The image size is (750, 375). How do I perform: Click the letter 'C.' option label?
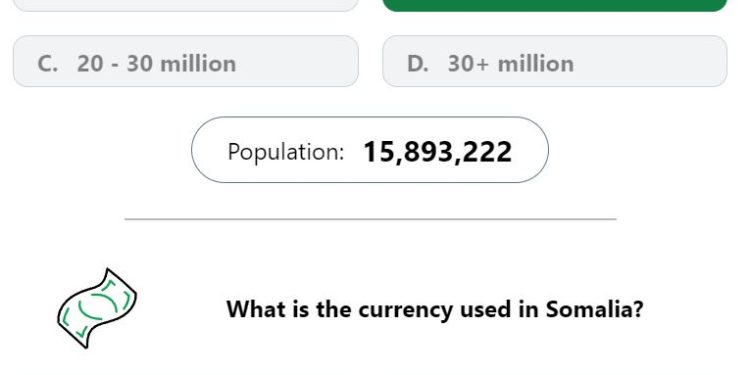(x=47, y=64)
